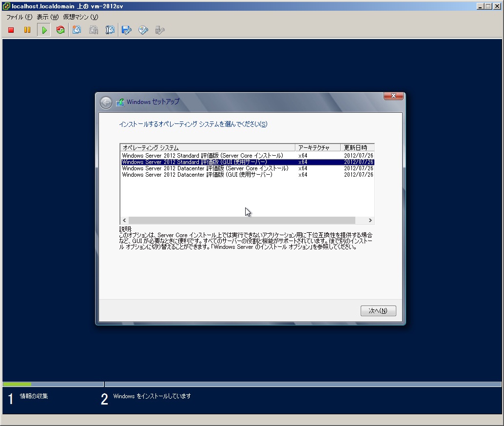
Task: Click the yellow Suspend VM icon
Action: click(x=27, y=30)
